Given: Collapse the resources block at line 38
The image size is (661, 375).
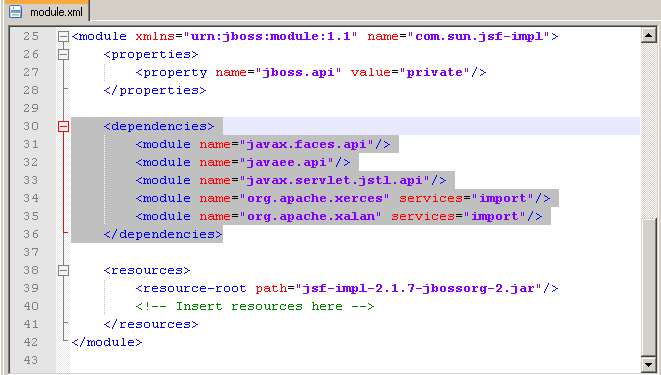Looking at the screenshot, I should click(x=63, y=270).
